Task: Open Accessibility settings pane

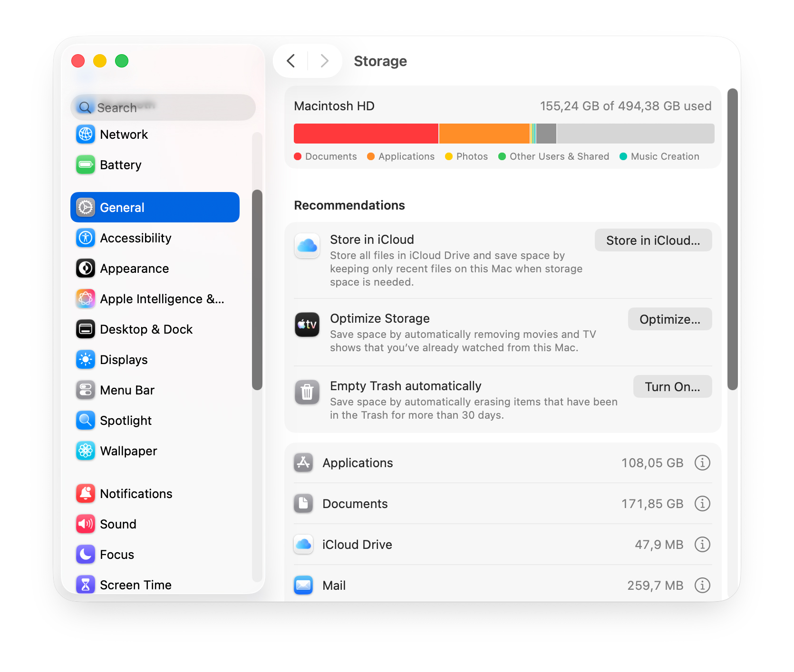Action: [155, 238]
